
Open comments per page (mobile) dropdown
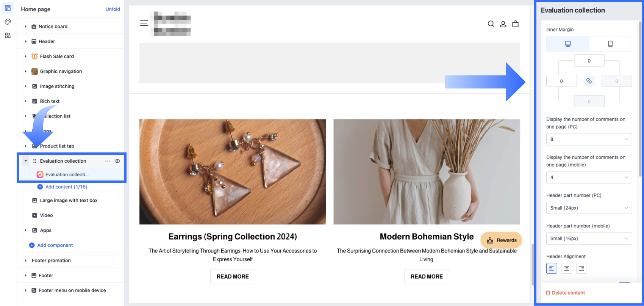(x=589, y=177)
